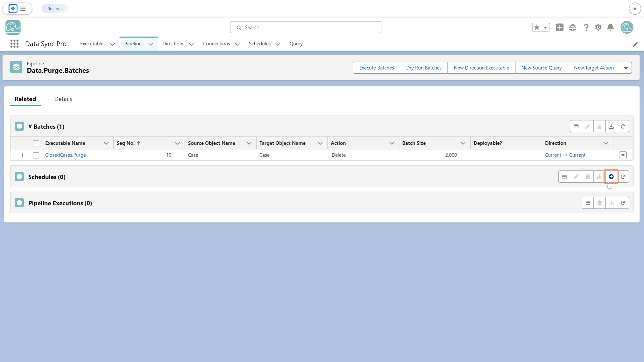Open the Salesforce guidance cloud icon

coord(573,27)
